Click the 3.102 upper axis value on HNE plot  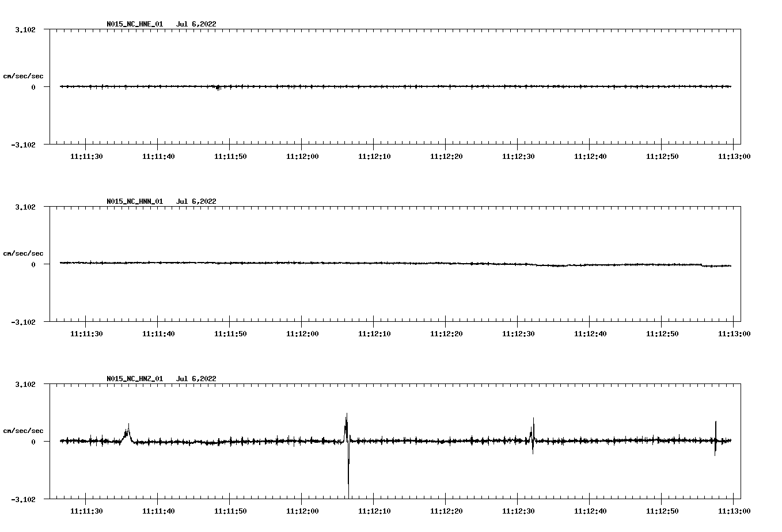tap(25, 29)
